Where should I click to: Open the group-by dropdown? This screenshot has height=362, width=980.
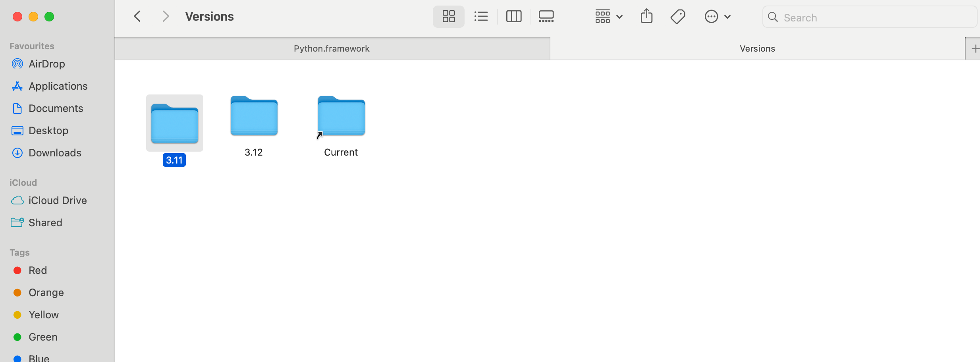(x=608, y=17)
